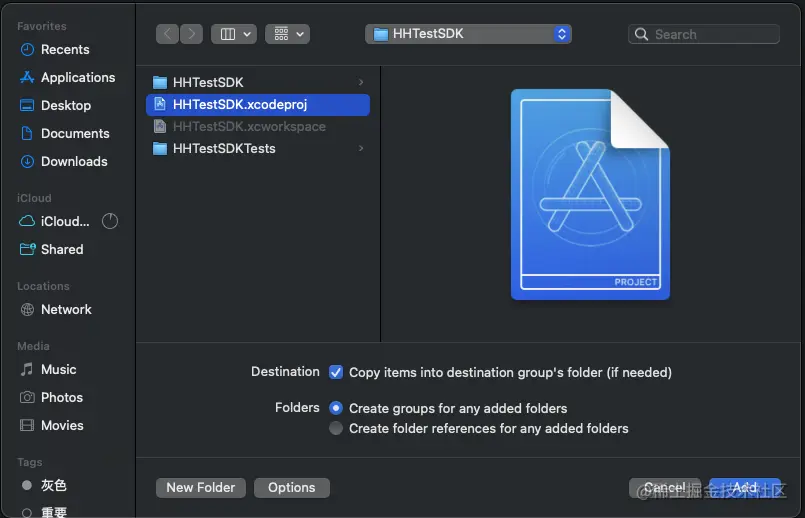This screenshot has width=805, height=518.
Task: Open iCloud Drive in sidebar
Action: coord(54,221)
